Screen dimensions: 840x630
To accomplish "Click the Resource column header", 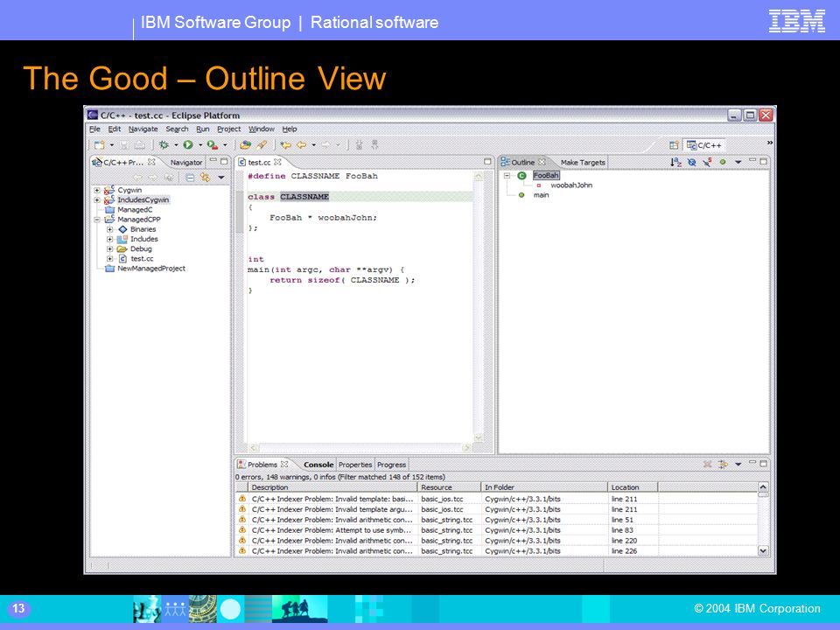I will pos(448,487).
